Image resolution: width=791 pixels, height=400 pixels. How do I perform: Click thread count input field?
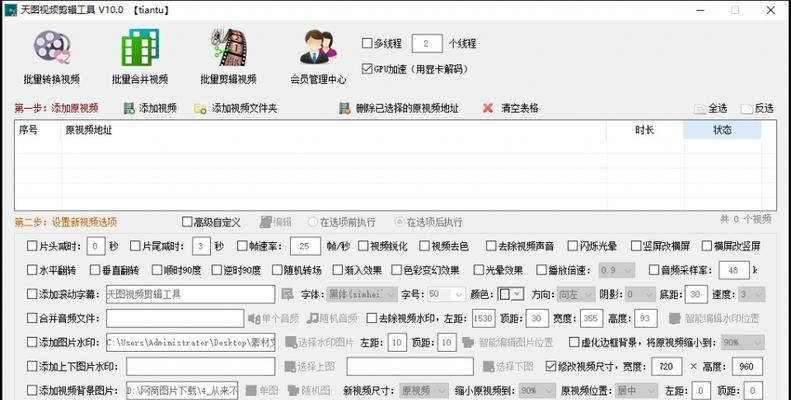tap(427, 43)
